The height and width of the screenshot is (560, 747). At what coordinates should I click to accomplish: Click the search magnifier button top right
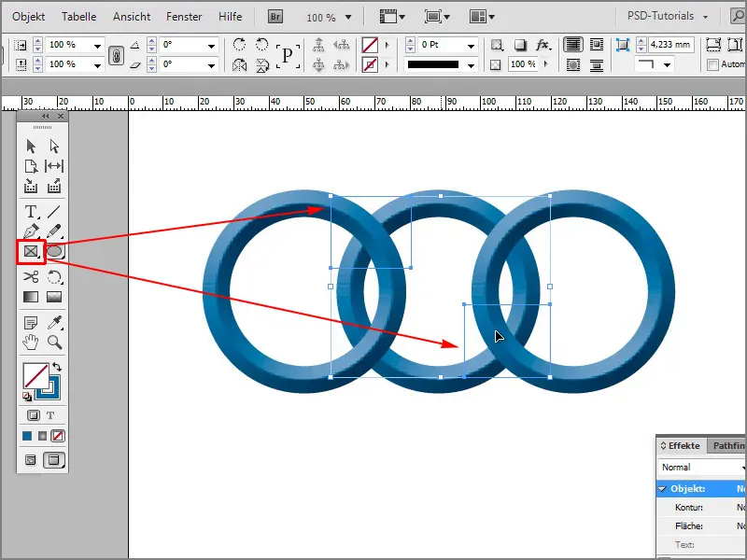click(738, 15)
